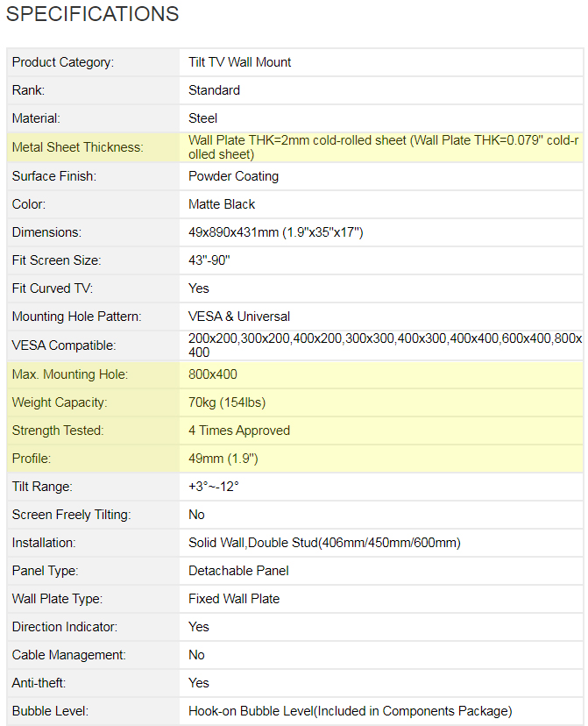Click the highlighted Metal Sheet Thickness label
588x726 pixels.
click(77, 147)
